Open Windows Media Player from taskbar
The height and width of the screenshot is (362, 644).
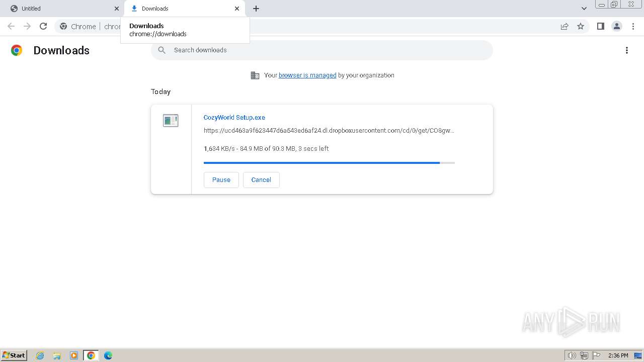(74, 355)
